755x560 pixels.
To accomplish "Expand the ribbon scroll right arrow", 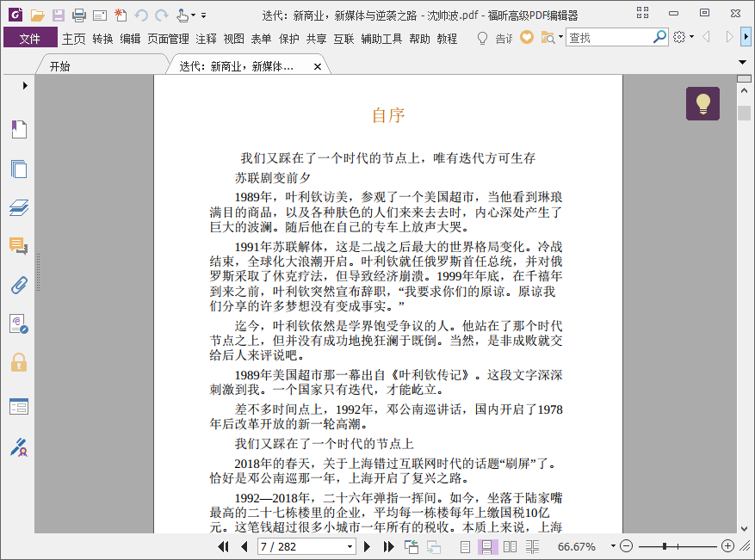I will pos(746,37).
